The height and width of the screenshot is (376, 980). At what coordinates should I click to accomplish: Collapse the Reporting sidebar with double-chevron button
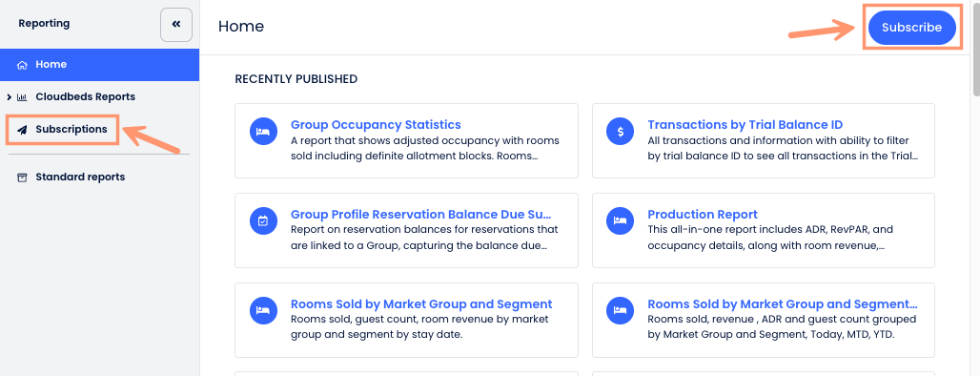click(x=176, y=25)
